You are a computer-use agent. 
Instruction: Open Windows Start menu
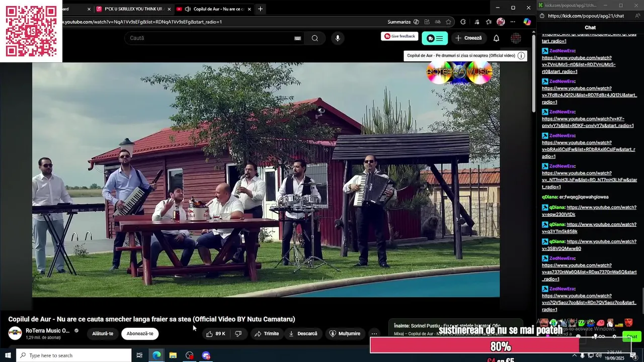pos(8,355)
